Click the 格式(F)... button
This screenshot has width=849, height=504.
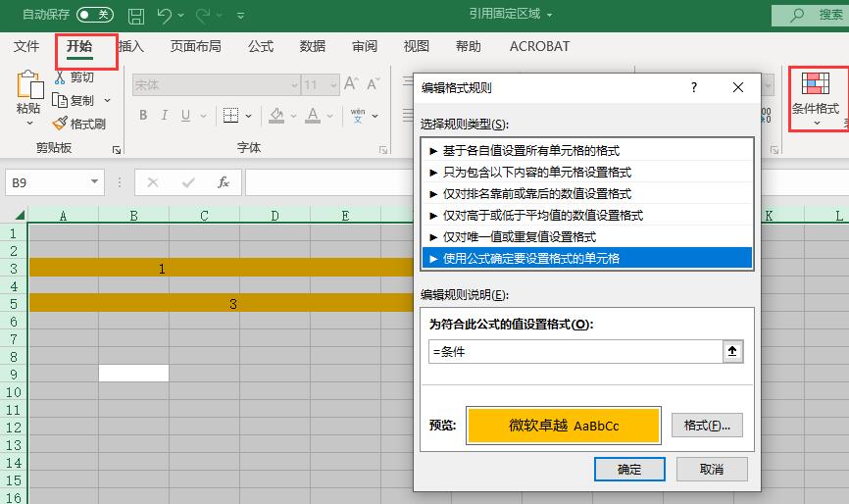tap(707, 426)
